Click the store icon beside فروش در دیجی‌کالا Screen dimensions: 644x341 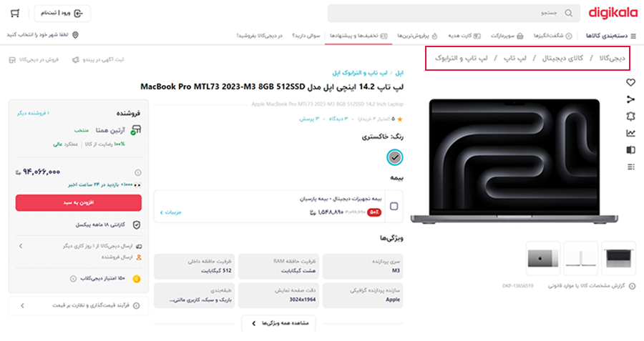(12, 60)
